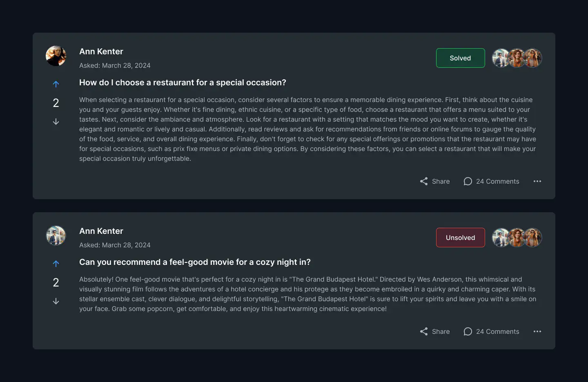The image size is (588, 382).
Task: Upvote the restaurant question
Action: (56, 84)
